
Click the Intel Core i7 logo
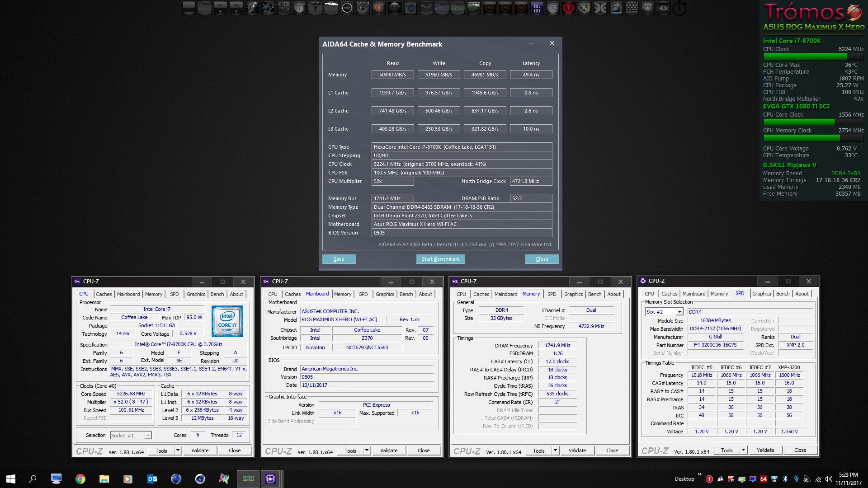click(227, 321)
